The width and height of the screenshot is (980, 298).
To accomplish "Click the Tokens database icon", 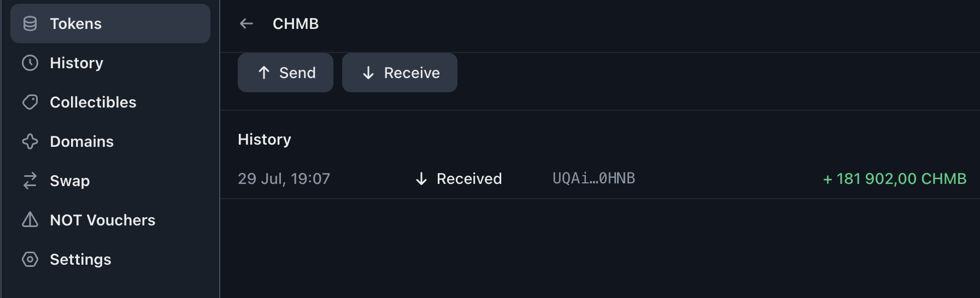I will point(30,23).
